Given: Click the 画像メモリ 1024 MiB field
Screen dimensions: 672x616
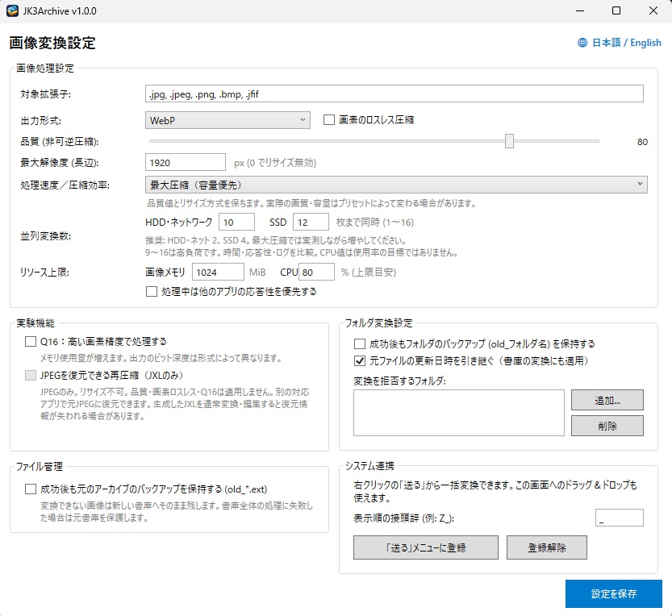Looking at the screenshot, I should pos(218,272).
